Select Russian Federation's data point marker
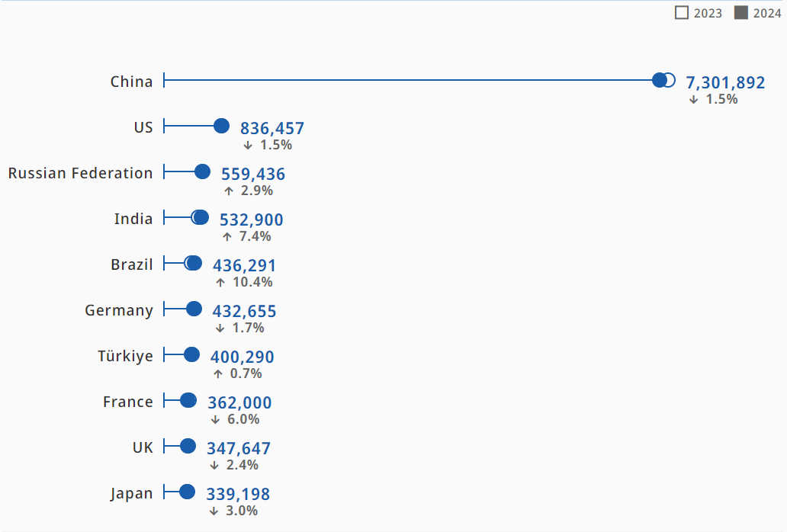 point(202,171)
